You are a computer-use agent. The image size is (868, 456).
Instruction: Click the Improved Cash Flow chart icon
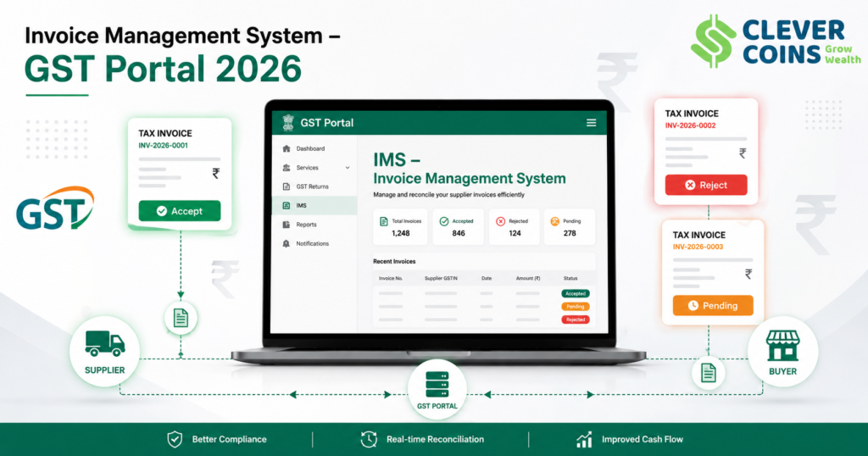coord(584,440)
